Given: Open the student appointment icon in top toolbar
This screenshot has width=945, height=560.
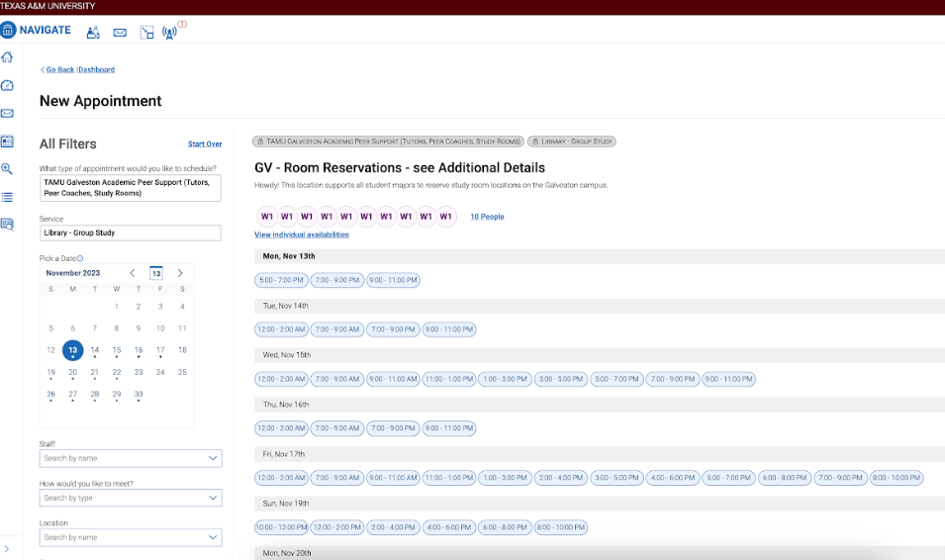Looking at the screenshot, I should coord(93,33).
